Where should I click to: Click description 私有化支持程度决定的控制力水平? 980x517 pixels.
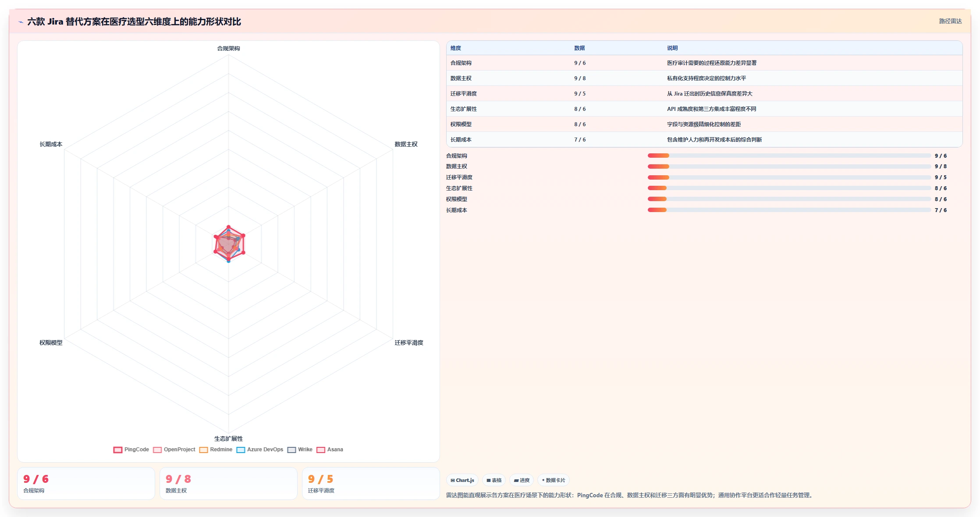[707, 78]
